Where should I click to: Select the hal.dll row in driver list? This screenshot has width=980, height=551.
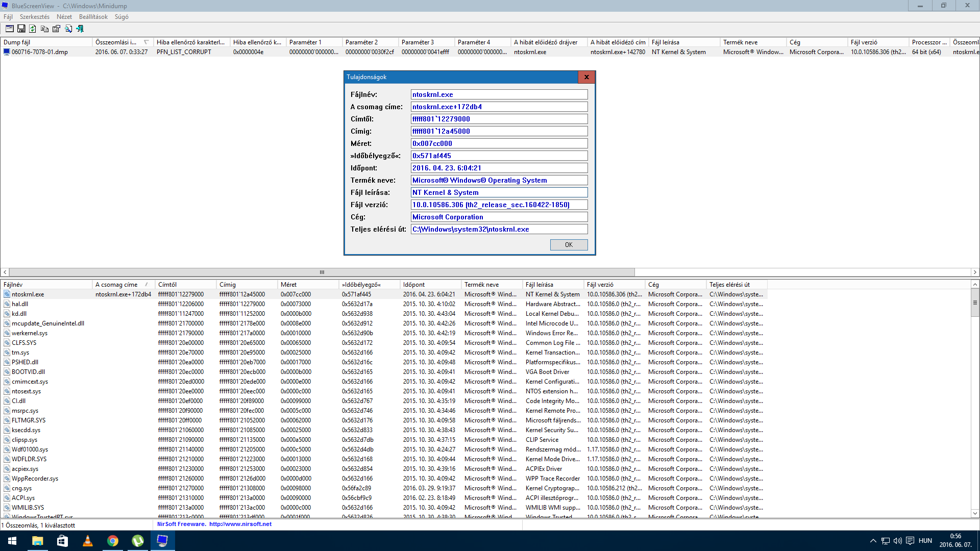[20, 304]
